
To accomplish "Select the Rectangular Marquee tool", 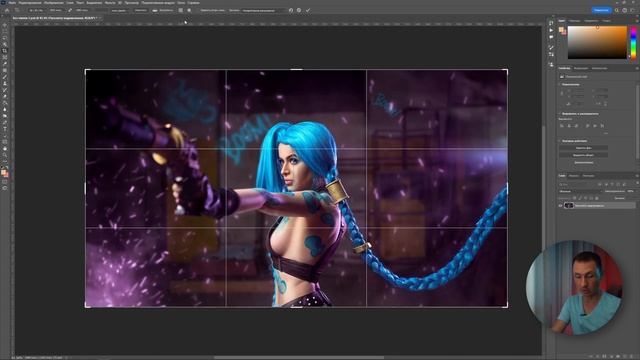I will click(4, 31).
